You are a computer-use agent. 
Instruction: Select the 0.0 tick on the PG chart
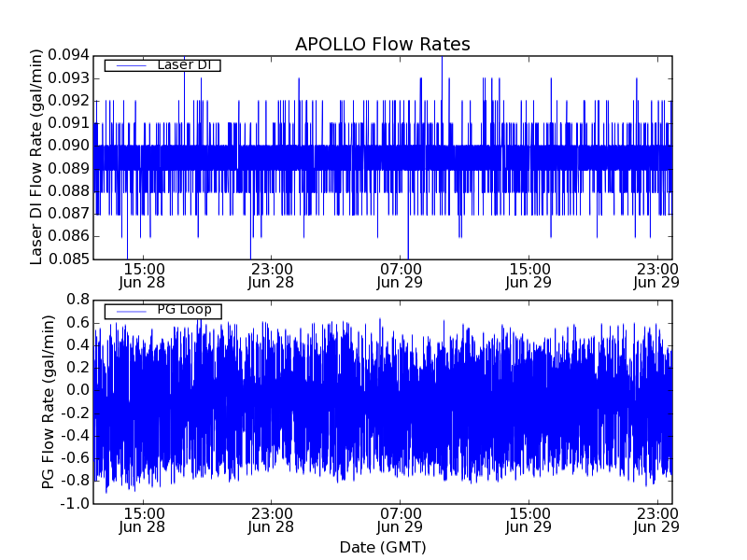click(78, 391)
